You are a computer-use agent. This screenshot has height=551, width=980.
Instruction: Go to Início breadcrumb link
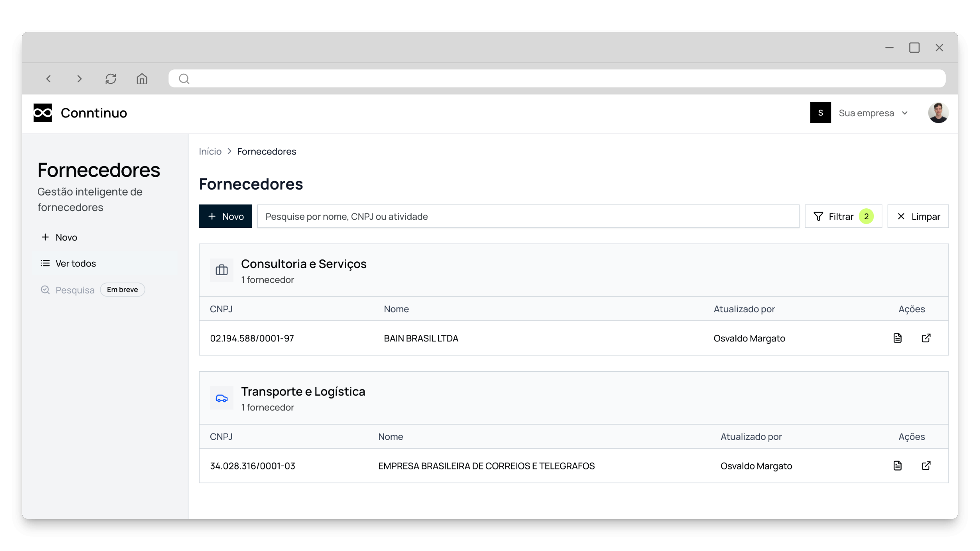click(x=210, y=151)
